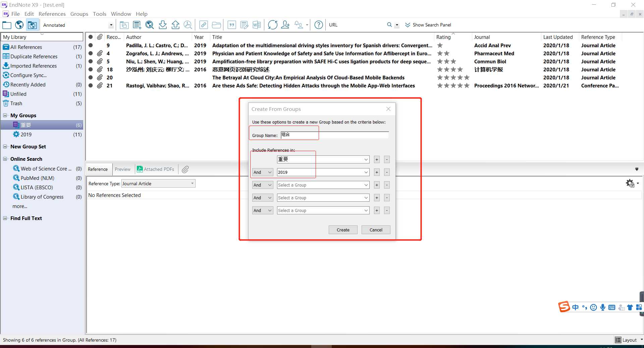Open the Groups menu

pyautogui.click(x=79, y=14)
